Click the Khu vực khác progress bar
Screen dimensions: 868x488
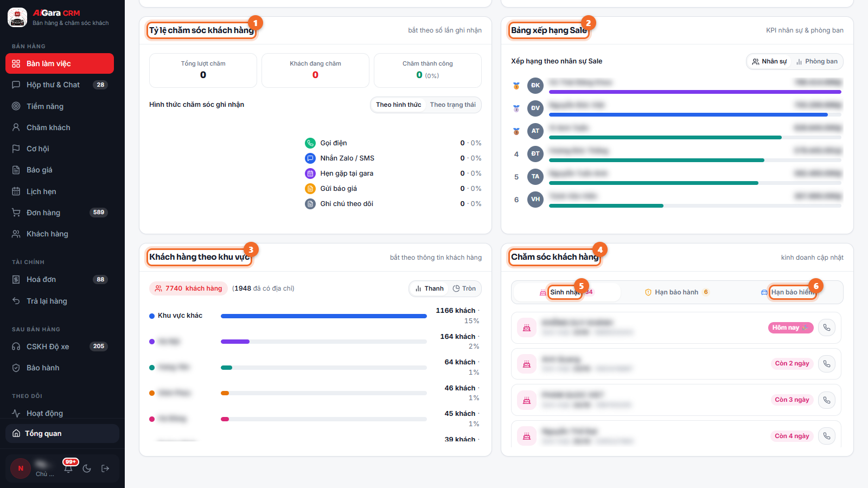pyautogui.click(x=324, y=316)
